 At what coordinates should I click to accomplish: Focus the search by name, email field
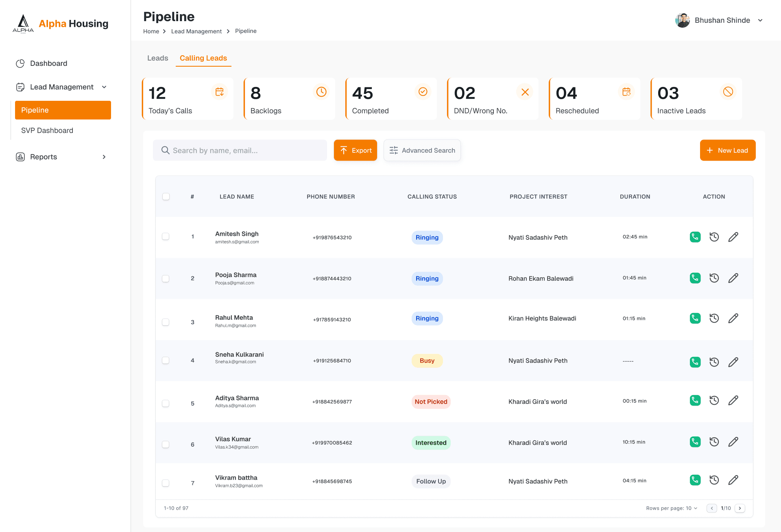[x=240, y=150]
